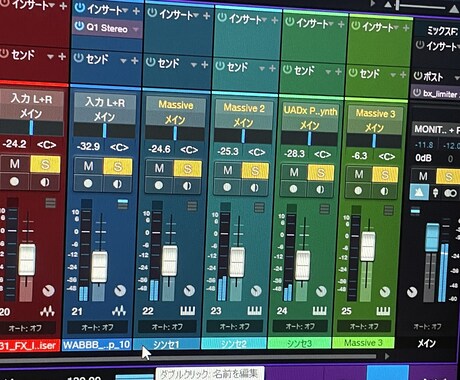This screenshot has width=460, height=380.
Task: Select the WABBB channel name label
Action: [97, 345]
